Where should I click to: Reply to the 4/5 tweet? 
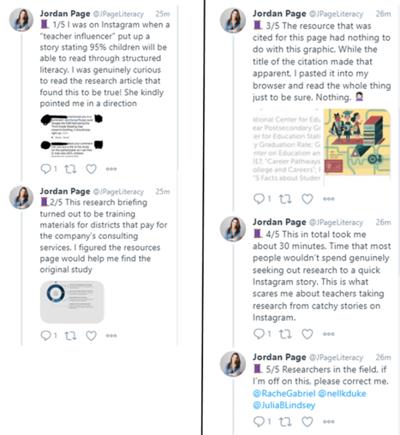pos(259,334)
